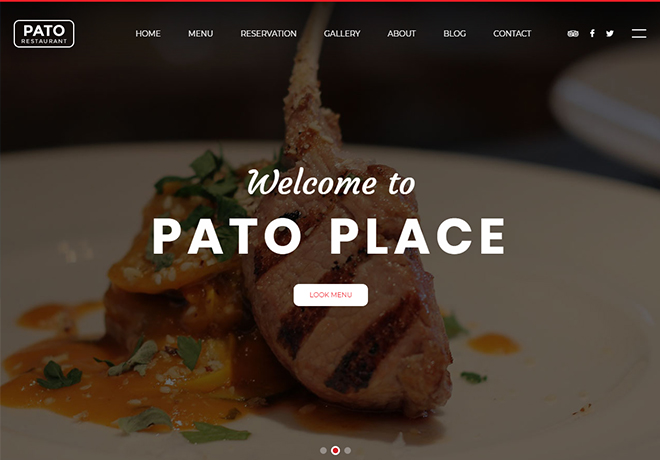The image size is (660, 460).
Task: Open the Menu page link
Action: click(200, 34)
